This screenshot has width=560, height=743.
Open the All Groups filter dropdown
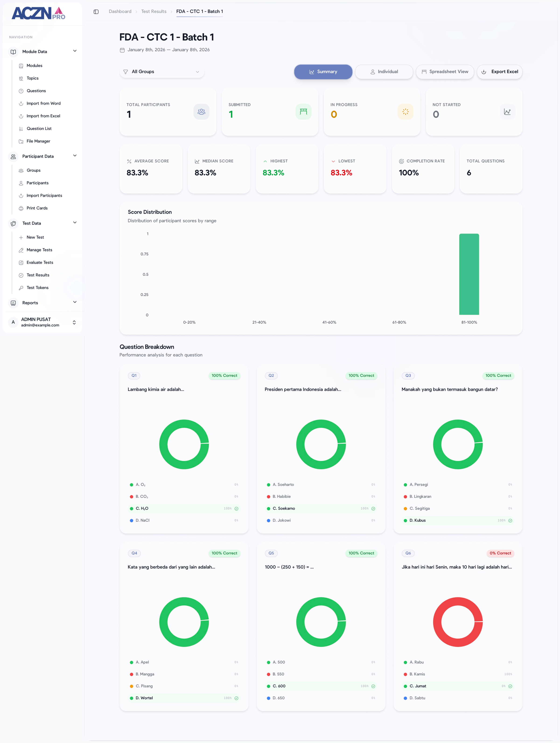[162, 72]
